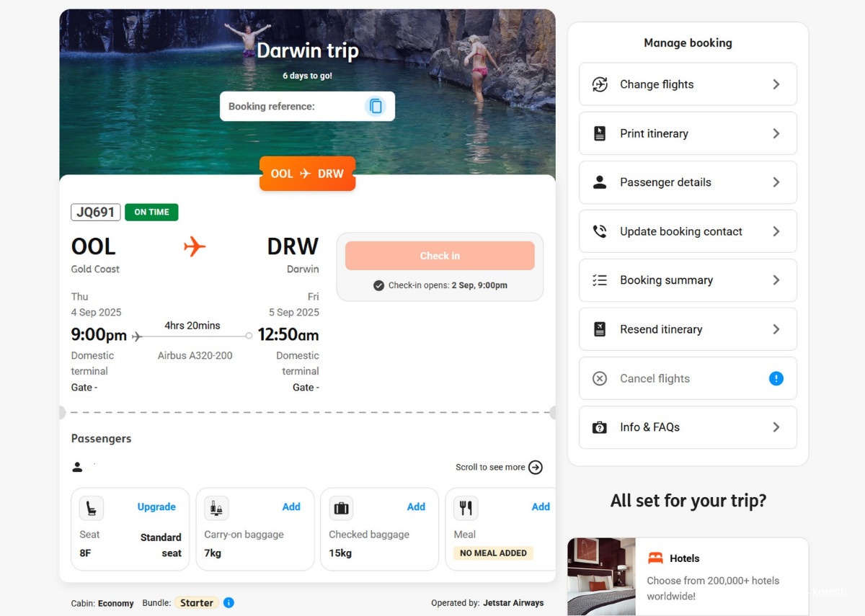
Task: Click the meal fork and knife icon
Action: [466, 508]
